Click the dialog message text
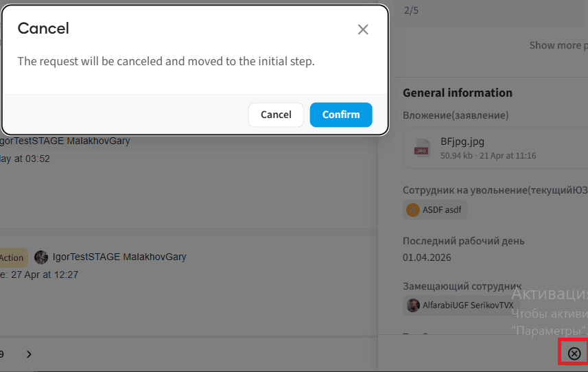The height and width of the screenshot is (372, 588). point(166,61)
